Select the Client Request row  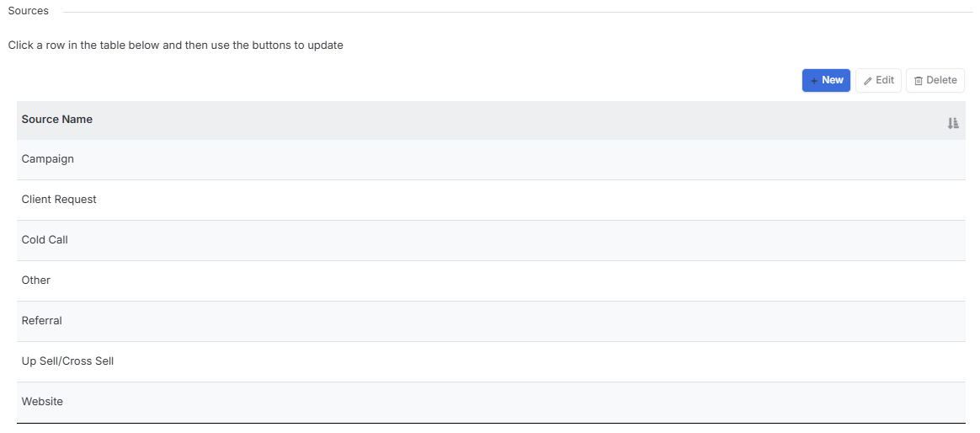[x=491, y=200]
